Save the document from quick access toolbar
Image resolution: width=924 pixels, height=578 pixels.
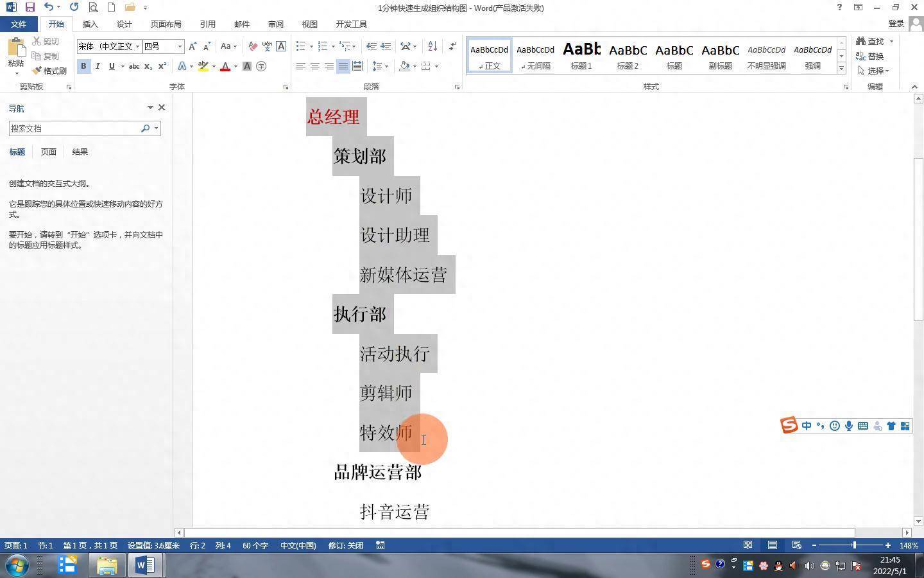click(x=30, y=8)
